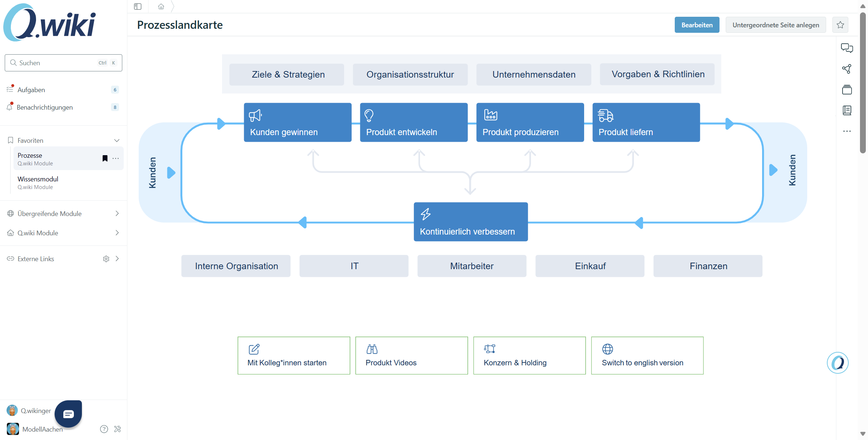Open the Externe Links settings gear

tap(106, 259)
